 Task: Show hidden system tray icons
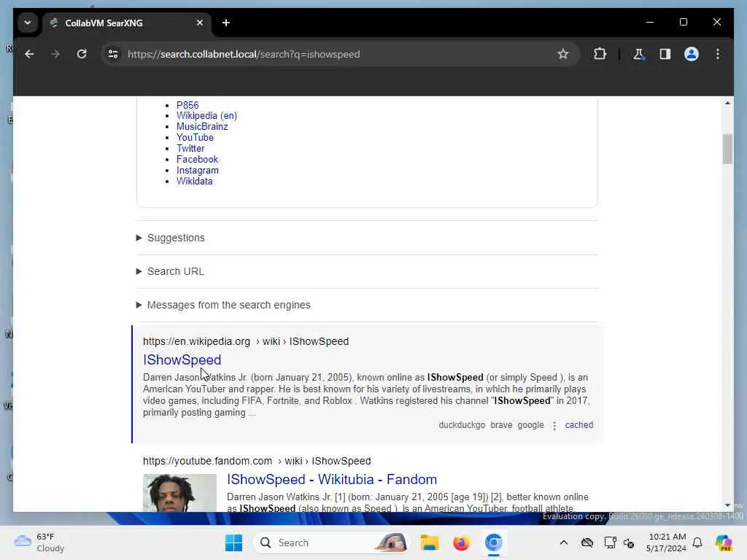(x=564, y=542)
